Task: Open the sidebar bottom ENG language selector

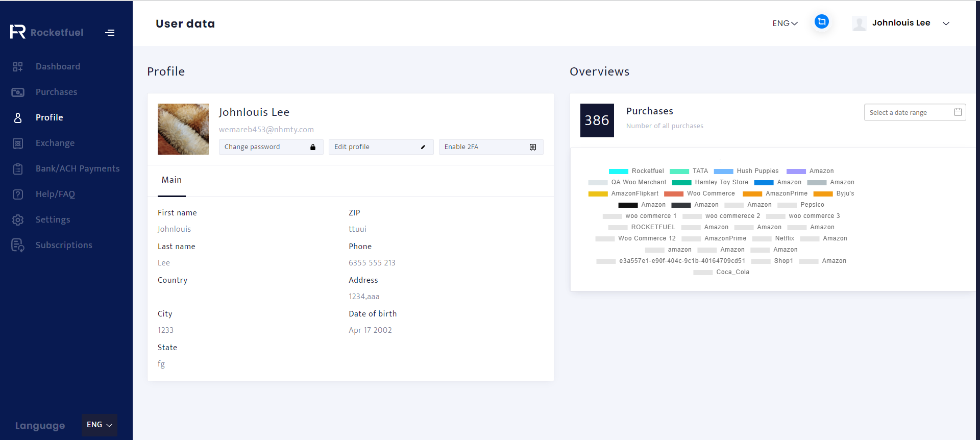Action: (99, 425)
